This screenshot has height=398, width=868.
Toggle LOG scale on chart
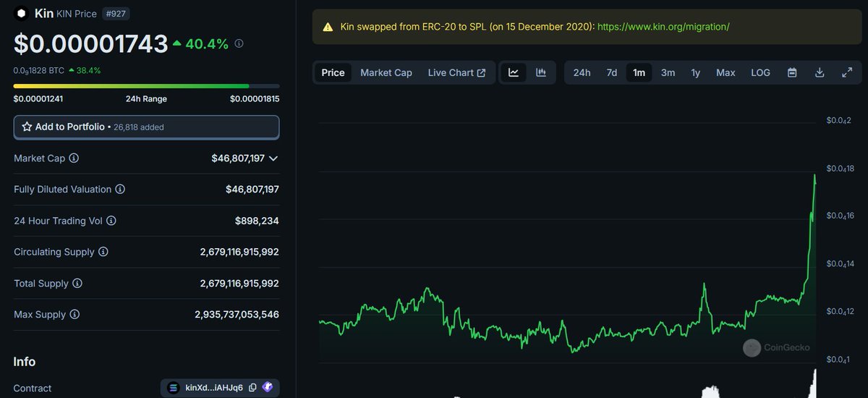(x=760, y=72)
